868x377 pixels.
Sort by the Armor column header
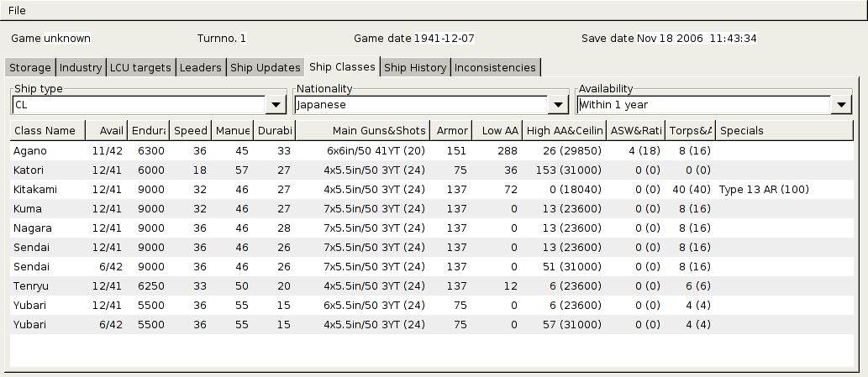[451, 130]
